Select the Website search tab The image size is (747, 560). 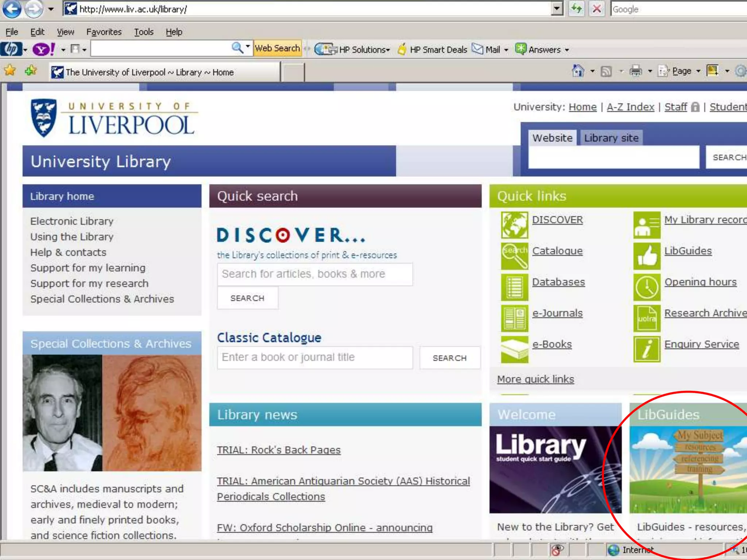pyautogui.click(x=552, y=138)
